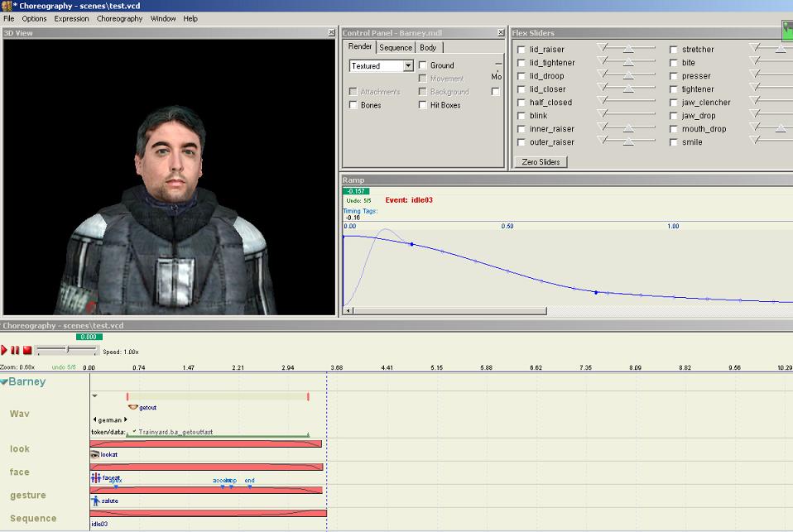
Task: Click the Event: idle03 label
Action: tap(409, 199)
